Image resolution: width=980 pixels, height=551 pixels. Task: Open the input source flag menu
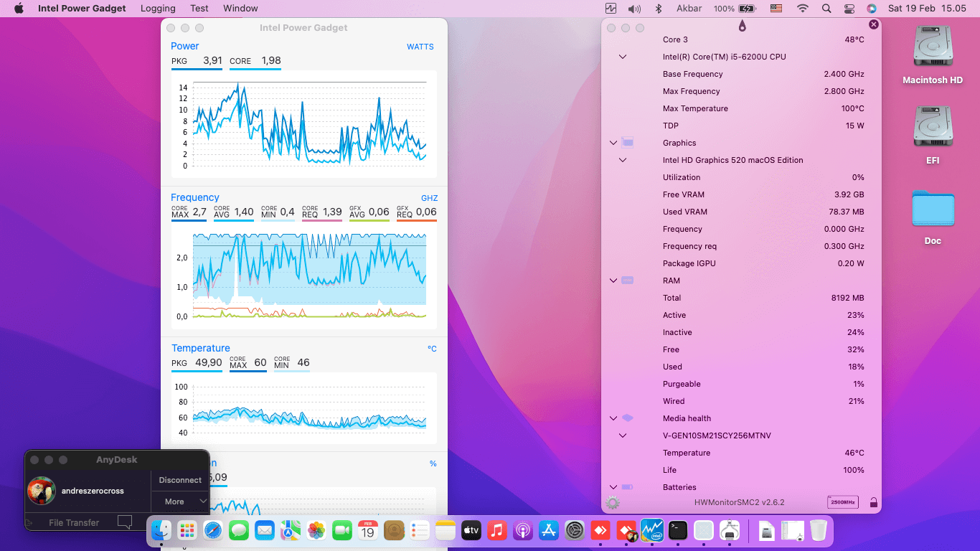click(x=776, y=9)
